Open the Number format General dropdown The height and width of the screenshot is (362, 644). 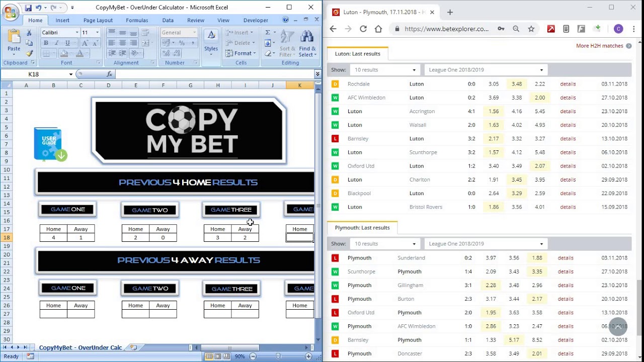coord(194,33)
